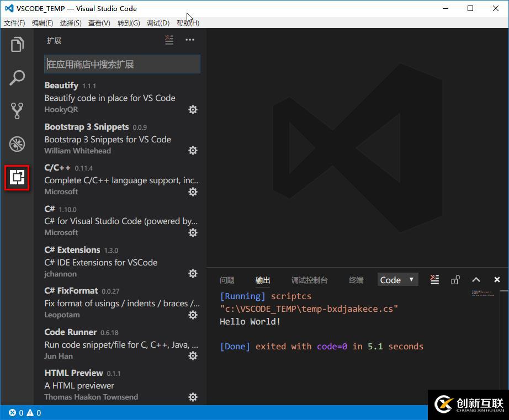Open the Extensions more actions menu
This screenshot has width=509, height=420.
(x=190, y=40)
